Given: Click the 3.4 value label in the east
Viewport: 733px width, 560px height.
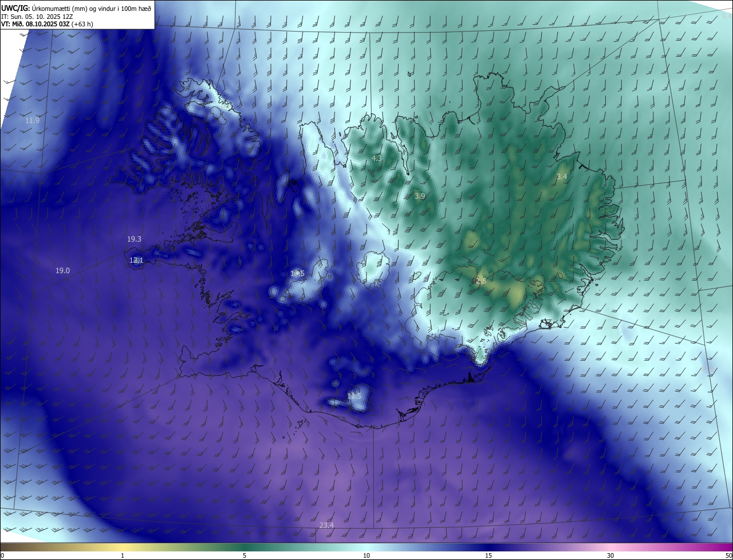Looking at the screenshot, I should click(562, 177).
